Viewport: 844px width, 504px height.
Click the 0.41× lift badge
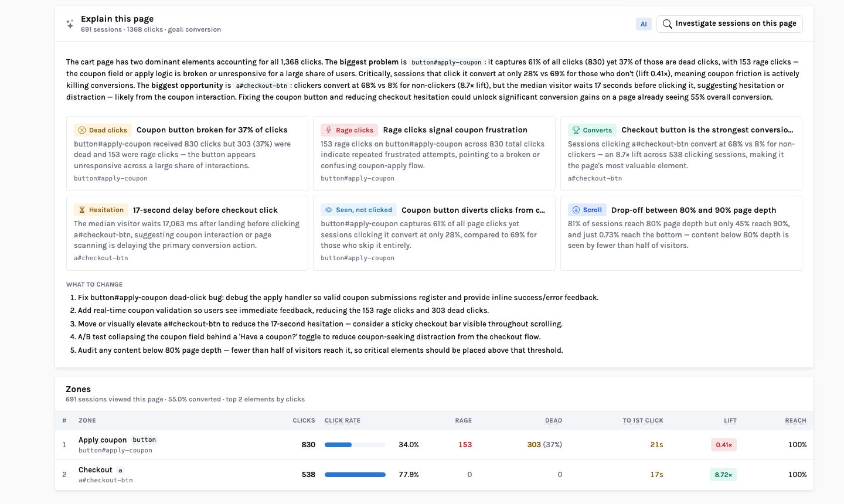point(724,445)
